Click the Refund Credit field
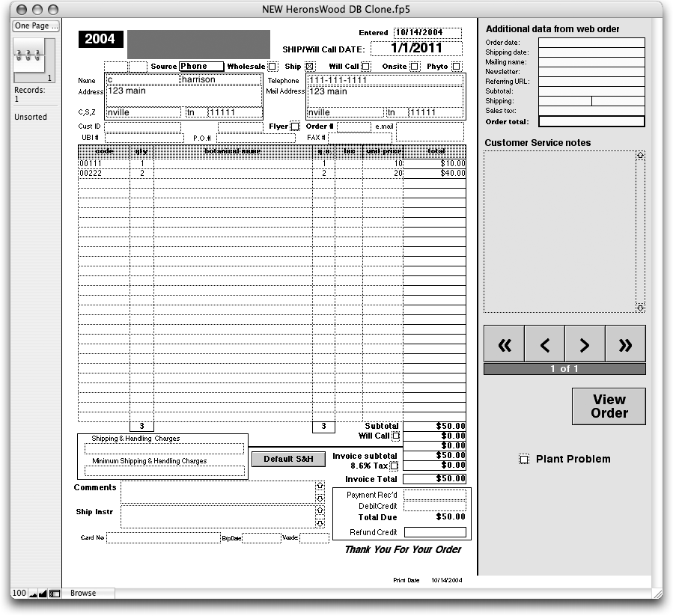This screenshot has height=616, width=673. point(435,533)
